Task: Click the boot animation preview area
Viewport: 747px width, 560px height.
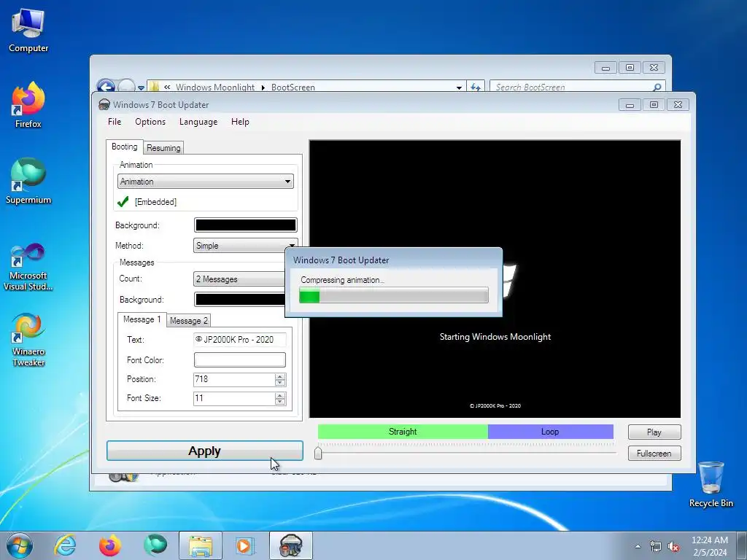Action: click(495, 279)
